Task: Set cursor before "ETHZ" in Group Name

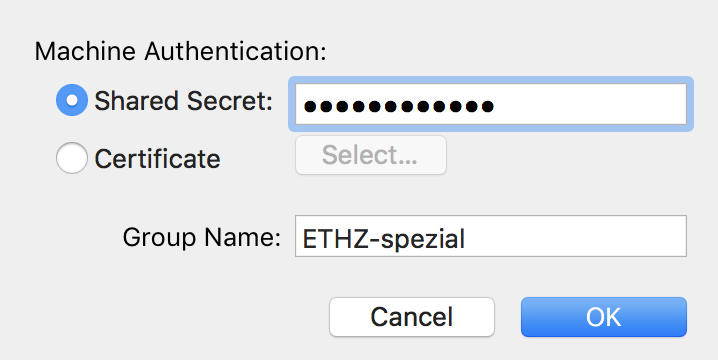Action: click(x=303, y=239)
